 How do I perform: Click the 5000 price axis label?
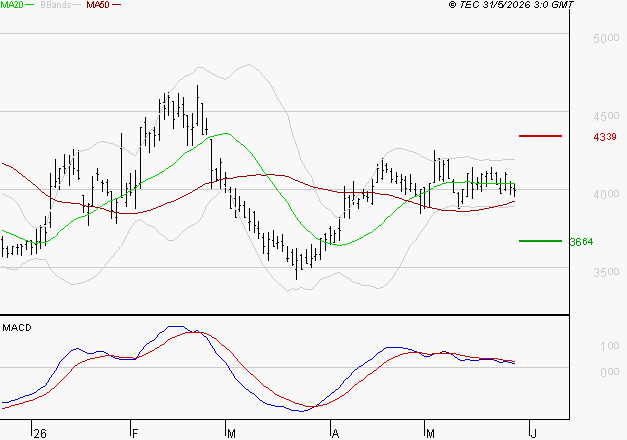pyautogui.click(x=606, y=38)
